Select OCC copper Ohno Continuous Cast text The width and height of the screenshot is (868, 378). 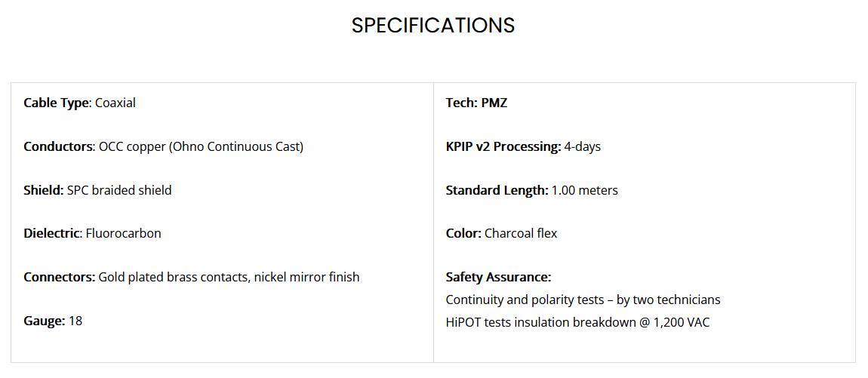201,147
